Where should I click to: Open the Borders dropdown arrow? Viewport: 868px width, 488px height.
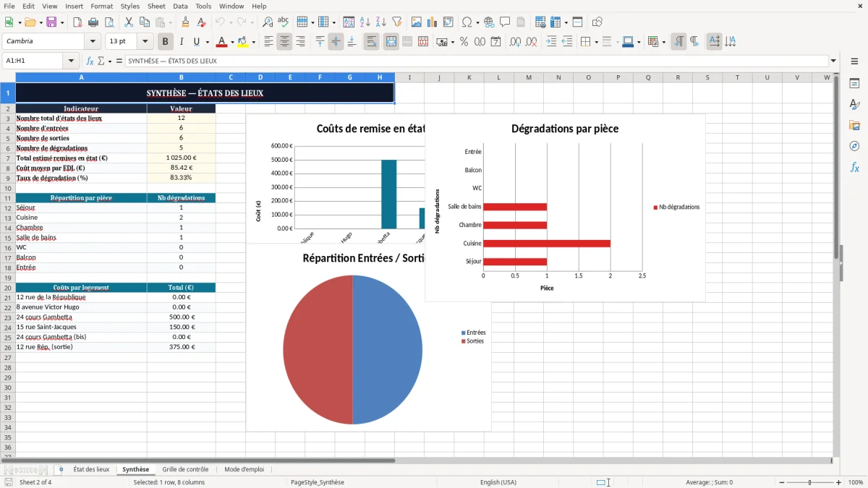pos(596,42)
